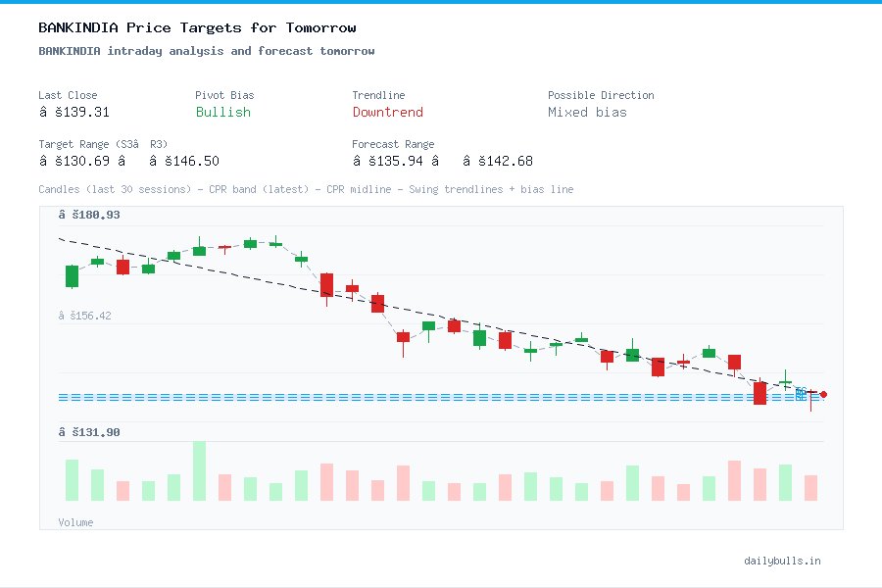Click the Last Close value ₹139.31
The width and height of the screenshot is (882, 588).
(75, 113)
